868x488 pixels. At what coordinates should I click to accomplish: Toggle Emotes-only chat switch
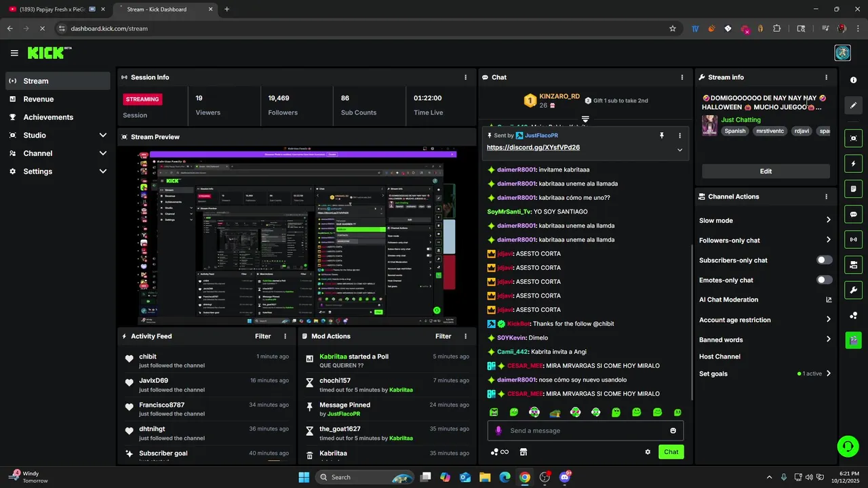825,280
